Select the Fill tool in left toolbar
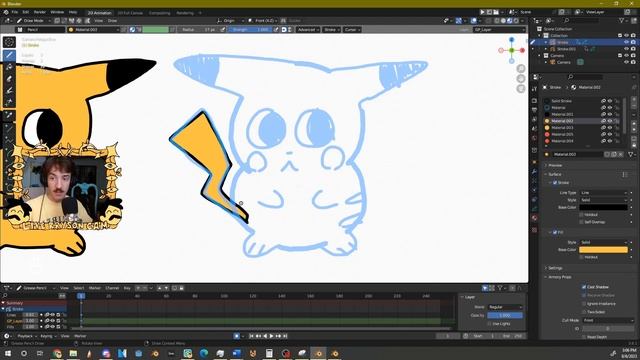Viewport: 640px width, 360px height. (9, 67)
